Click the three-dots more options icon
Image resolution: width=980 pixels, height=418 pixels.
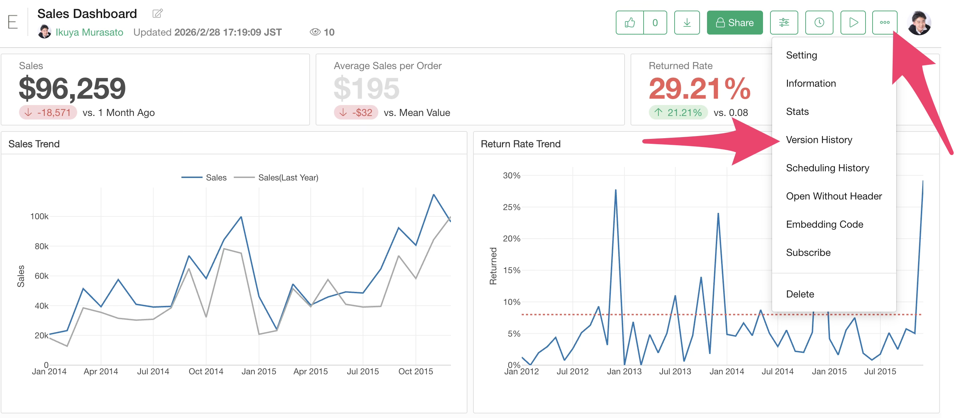[x=885, y=23]
